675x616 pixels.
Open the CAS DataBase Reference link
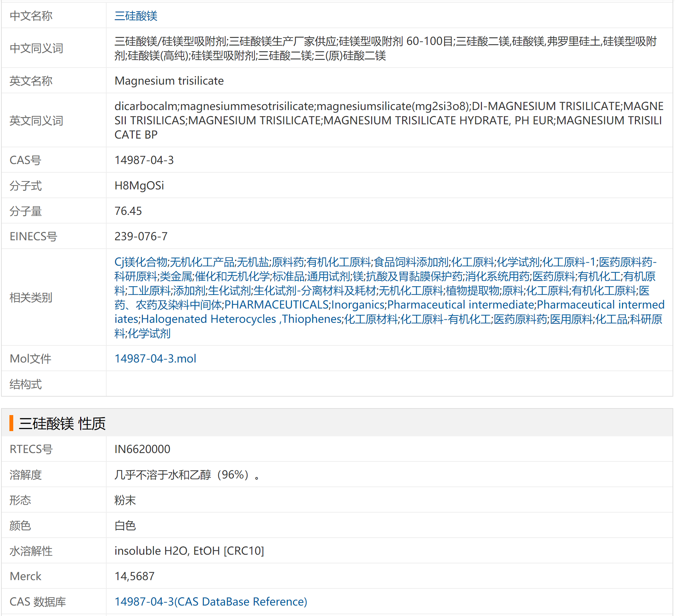[x=210, y=601]
